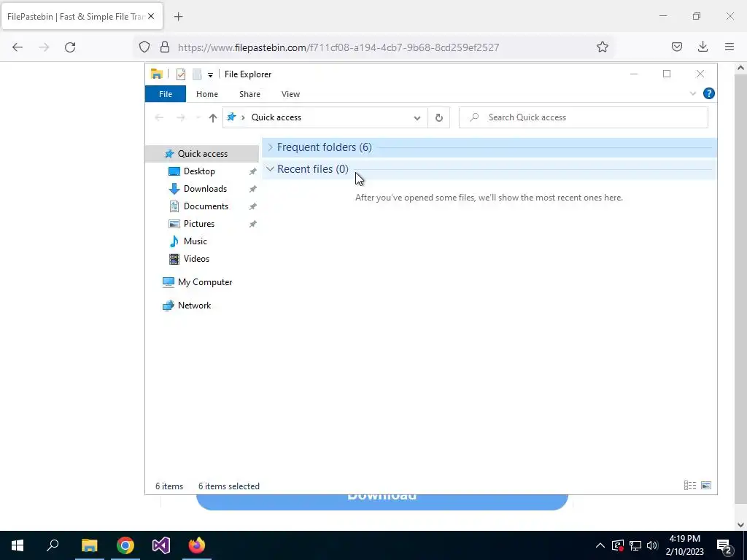This screenshot has height=560, width=747.
Task: Select Quick access in the navigation pane
Action: pos(202,154)
